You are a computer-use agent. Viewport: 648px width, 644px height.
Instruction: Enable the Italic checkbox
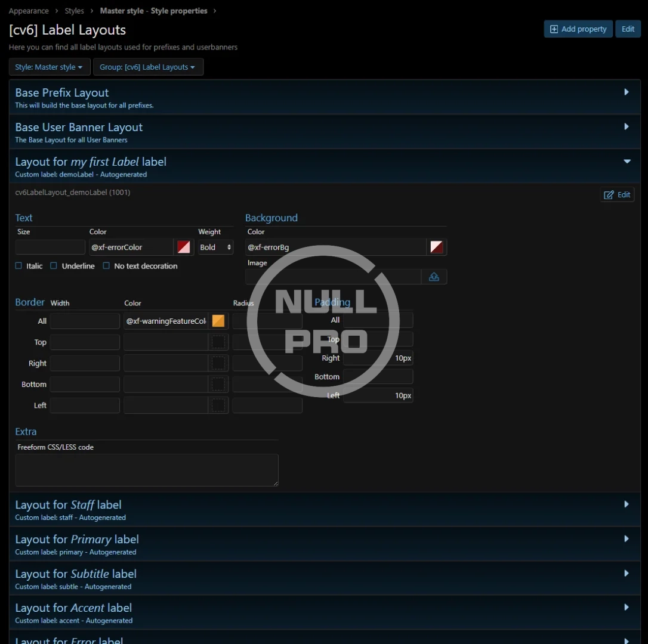(18, 266)
